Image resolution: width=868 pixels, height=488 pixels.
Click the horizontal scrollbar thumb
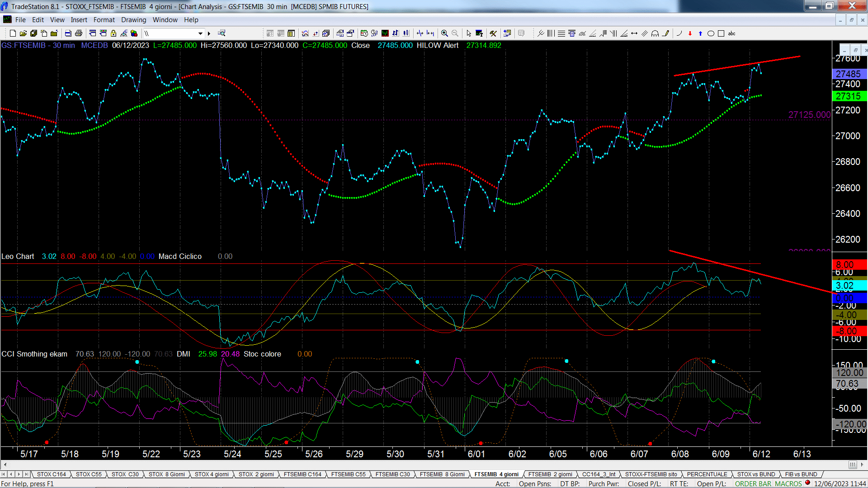point(853,465)
